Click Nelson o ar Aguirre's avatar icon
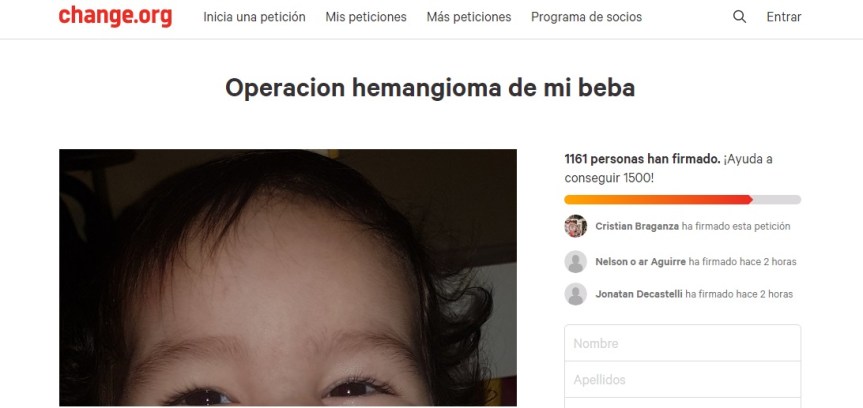This screenshot has height=408, width=863. click(575, 262)
